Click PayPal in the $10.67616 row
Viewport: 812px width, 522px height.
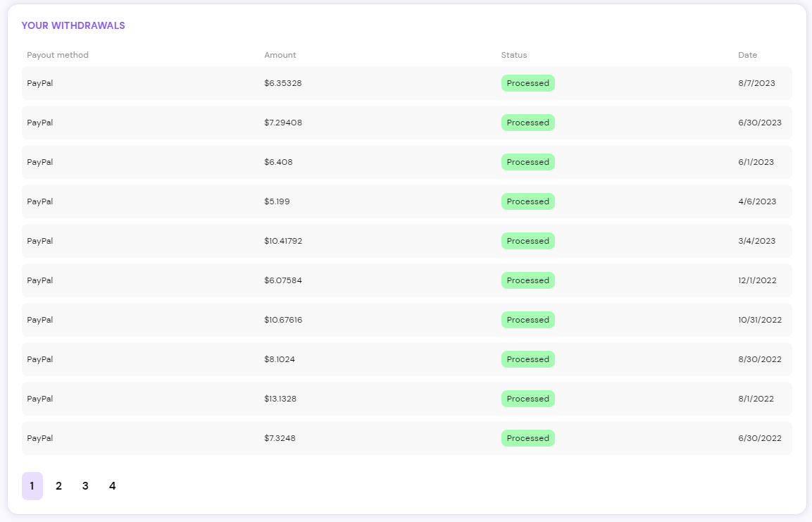pos(40,320)
